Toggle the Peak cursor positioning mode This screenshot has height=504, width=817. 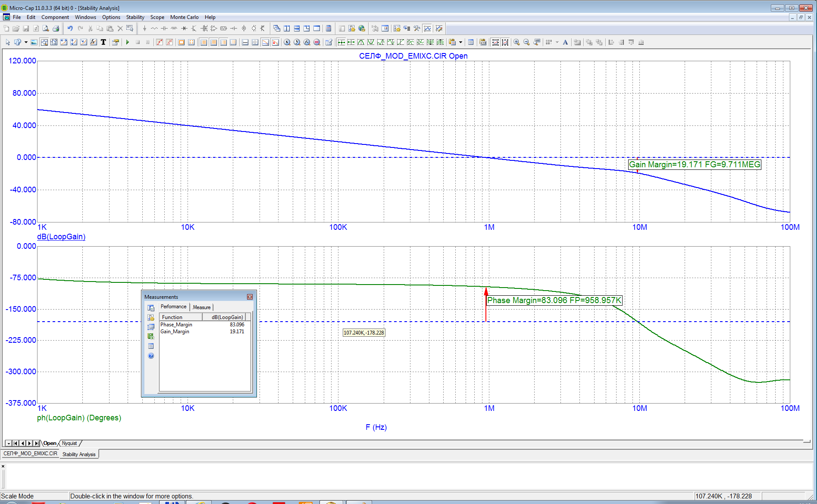pyautogui.click(x=361, y=42)
